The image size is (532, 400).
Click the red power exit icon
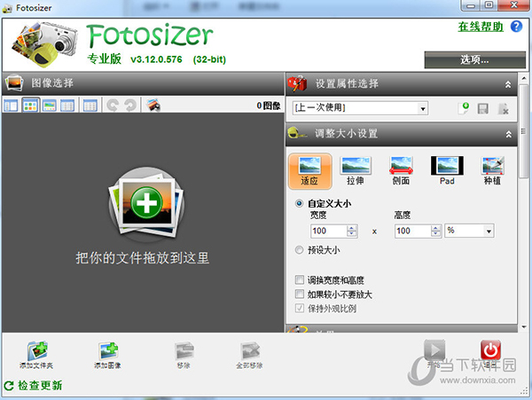click(490, 350)
